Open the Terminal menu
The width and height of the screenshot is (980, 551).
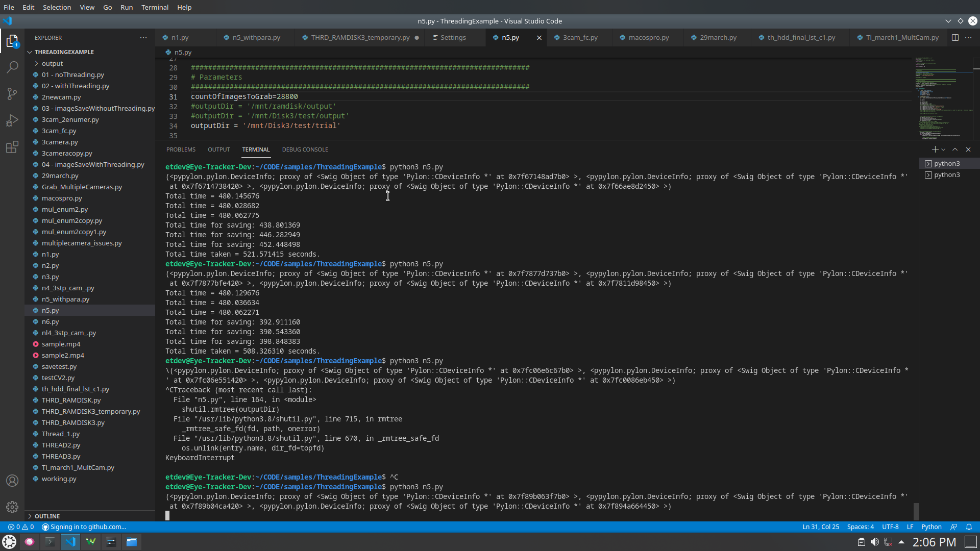(x=155, y=7)
